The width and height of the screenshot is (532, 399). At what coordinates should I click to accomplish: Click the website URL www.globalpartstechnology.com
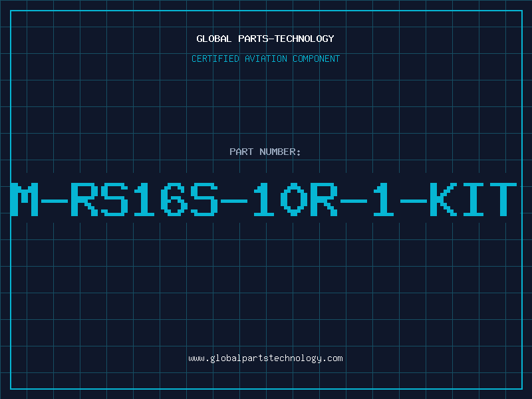(265, 358)
